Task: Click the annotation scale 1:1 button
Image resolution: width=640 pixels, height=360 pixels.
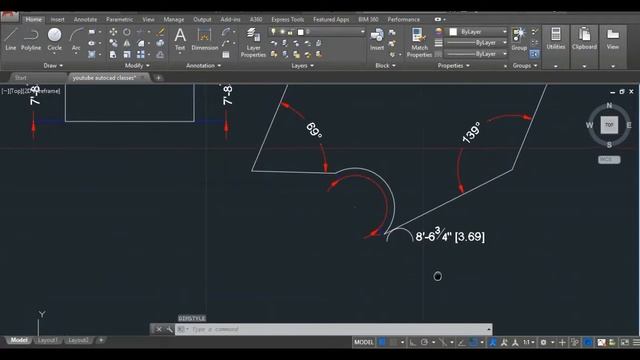Action: pyautogui.click(x=529, y=342)
